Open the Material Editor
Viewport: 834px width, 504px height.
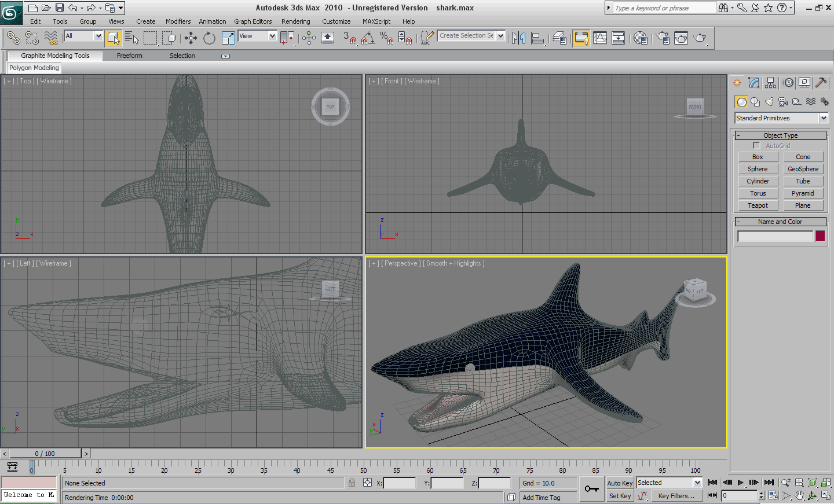[x=641, y=38]
